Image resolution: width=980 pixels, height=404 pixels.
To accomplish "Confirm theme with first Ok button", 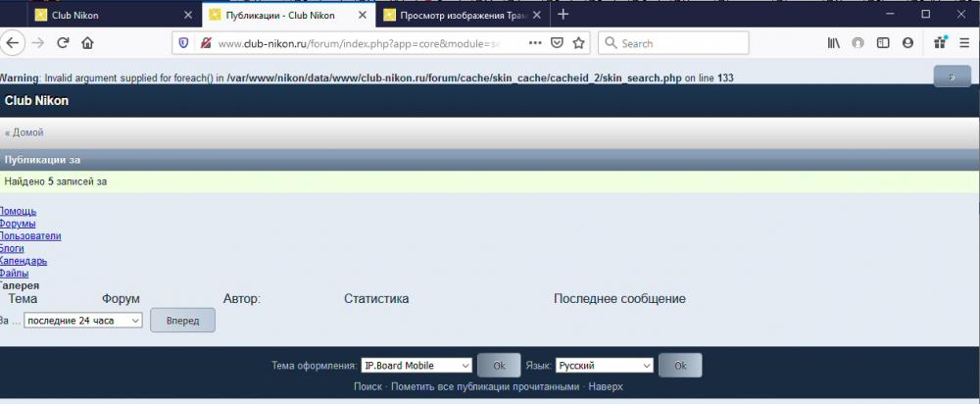I will click(499, 365).
